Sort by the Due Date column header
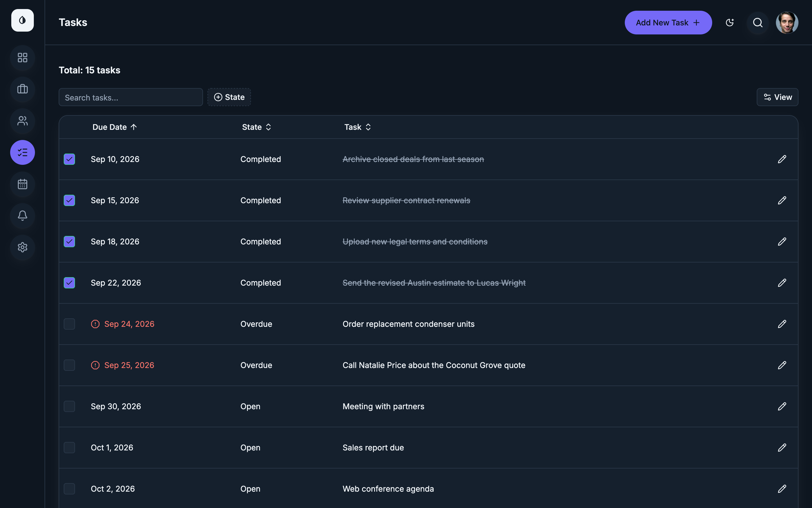This screenshot has width=812, height=508. coord(115,127)
